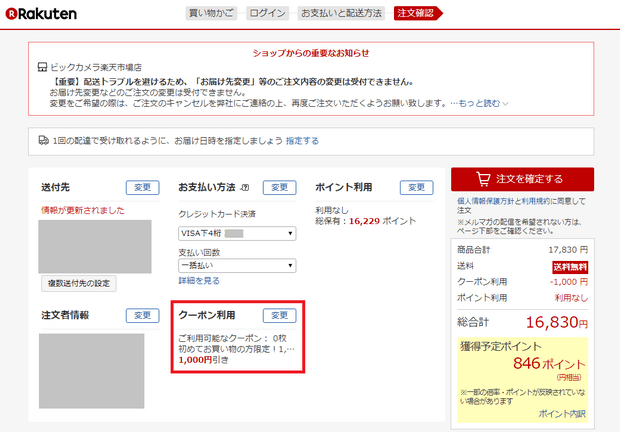Click 複数送付先の設定 button
The image size is (620, 432).
pos(79,283)
